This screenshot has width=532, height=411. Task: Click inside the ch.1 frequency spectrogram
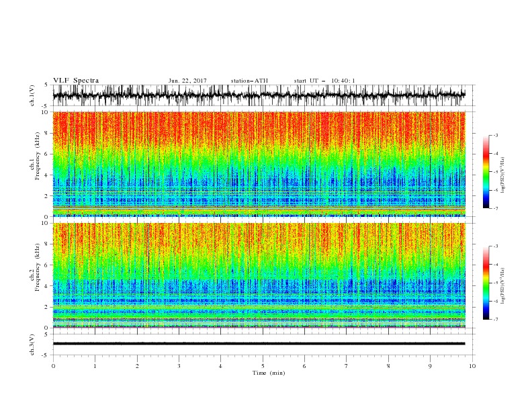tap(259, 164)
